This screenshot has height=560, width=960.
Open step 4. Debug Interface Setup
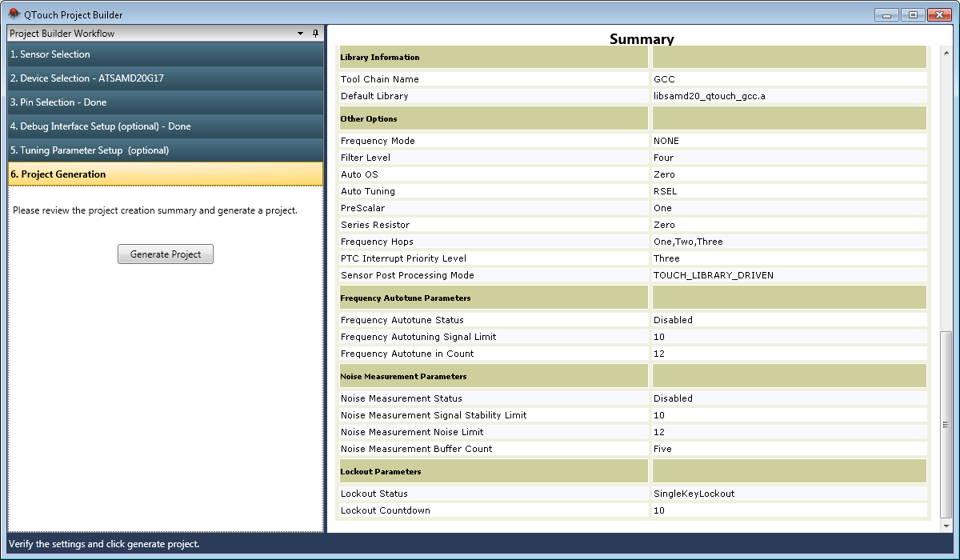pos(166,126)
